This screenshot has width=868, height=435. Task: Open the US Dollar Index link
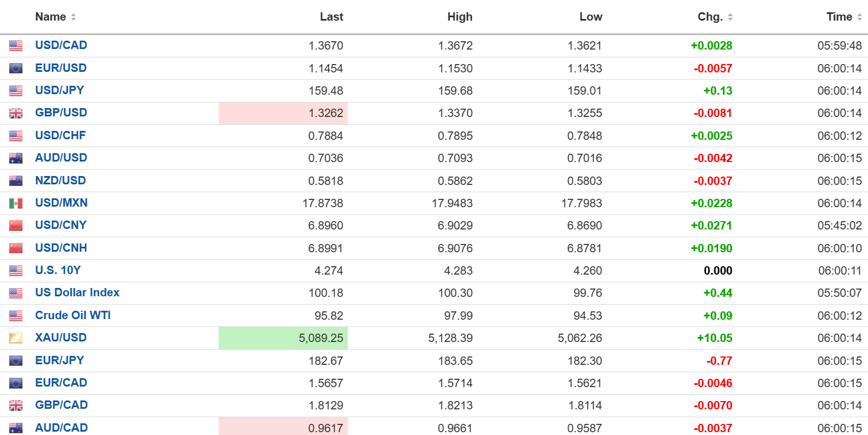tap(77, 292)
